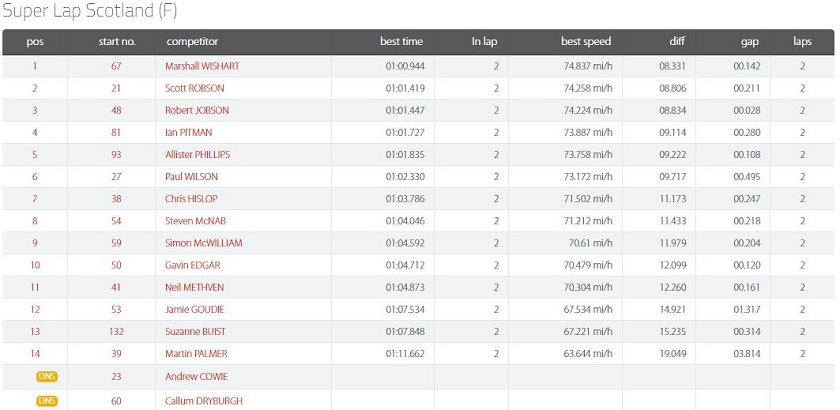The width and height of the screenshot is (840, 410).
Task: Open competitor Scott ROBSON
Action: pos(195,88)
